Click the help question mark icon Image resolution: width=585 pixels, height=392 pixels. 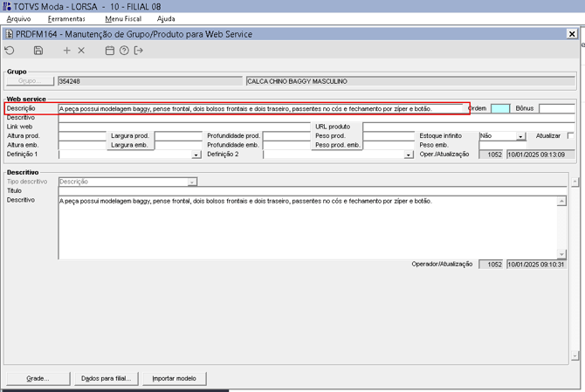[124, 51]
